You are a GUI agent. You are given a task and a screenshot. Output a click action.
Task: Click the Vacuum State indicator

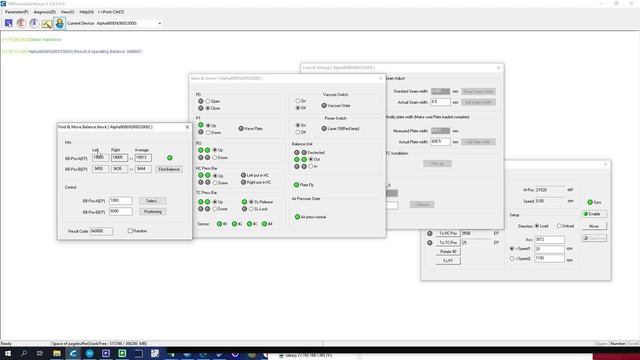pos(324,106)
